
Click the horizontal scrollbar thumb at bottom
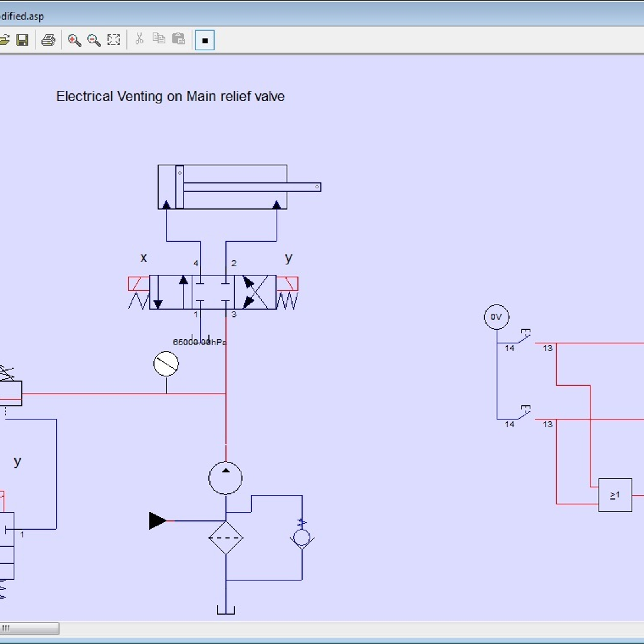(29, 628)
